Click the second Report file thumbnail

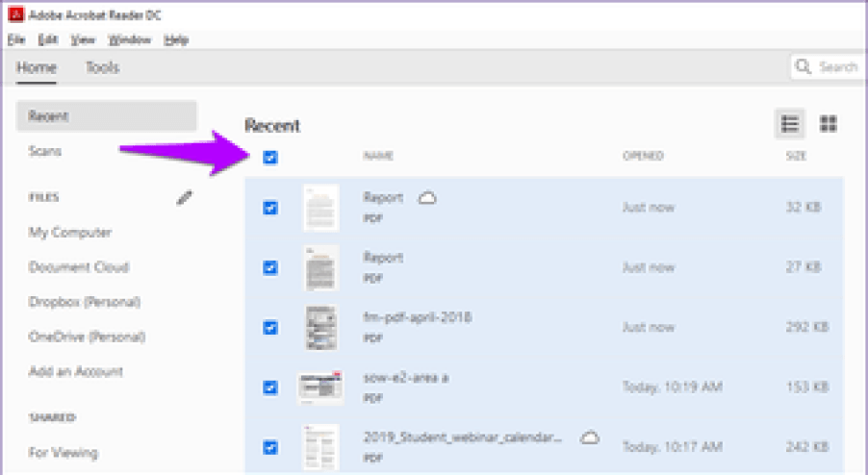click(x=320, y=268)
